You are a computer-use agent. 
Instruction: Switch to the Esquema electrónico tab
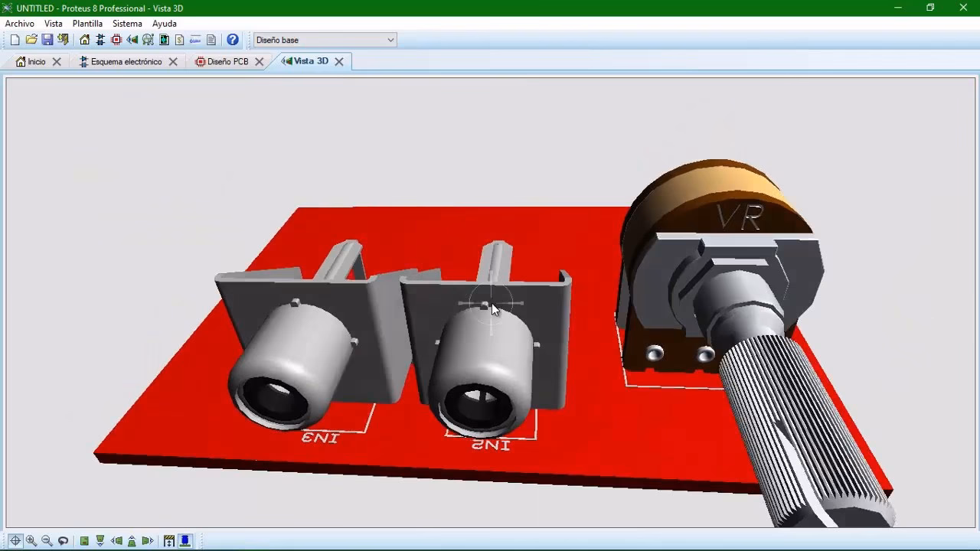click(x=126, y=61)
